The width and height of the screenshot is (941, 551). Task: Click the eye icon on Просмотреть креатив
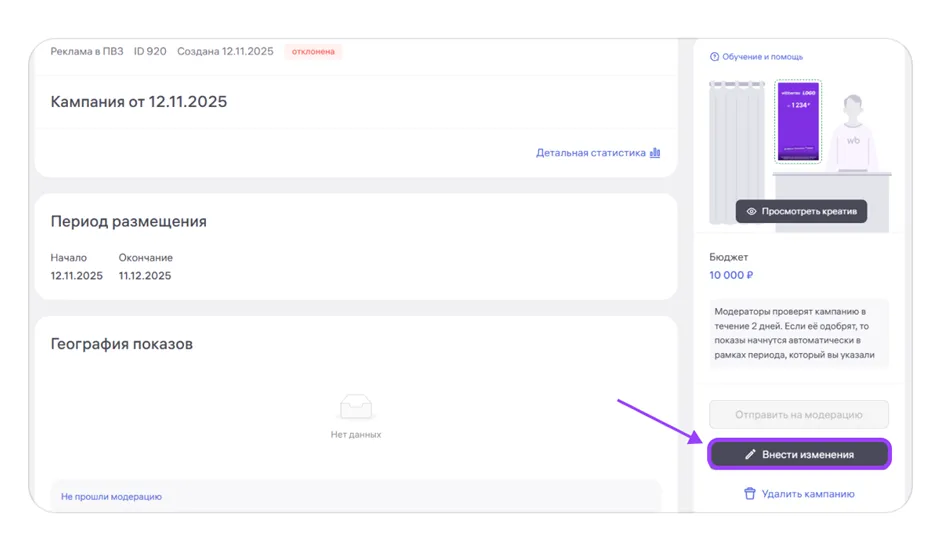(752, 211)
